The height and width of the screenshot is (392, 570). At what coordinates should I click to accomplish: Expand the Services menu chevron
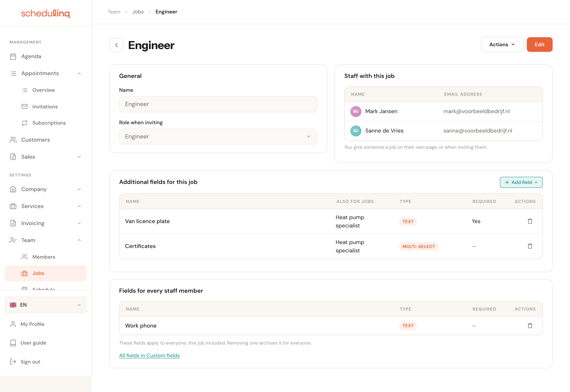click(79, 206)
